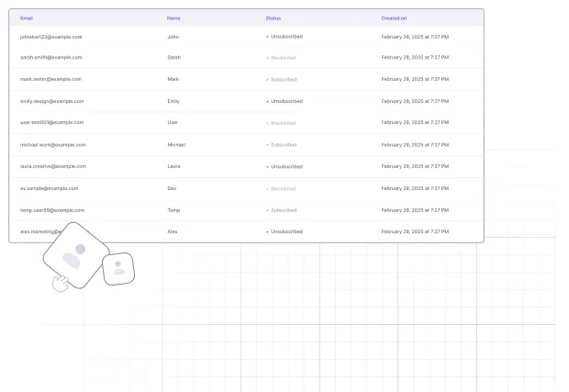569x392 pixels.
Task: Click the created date in User's row
Action: (415, 123)
